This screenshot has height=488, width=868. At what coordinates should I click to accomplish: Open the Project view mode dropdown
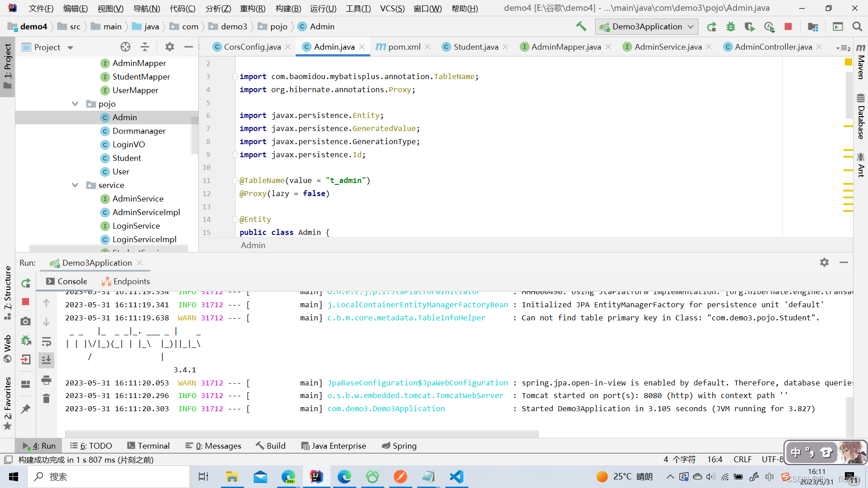[70, 47]
